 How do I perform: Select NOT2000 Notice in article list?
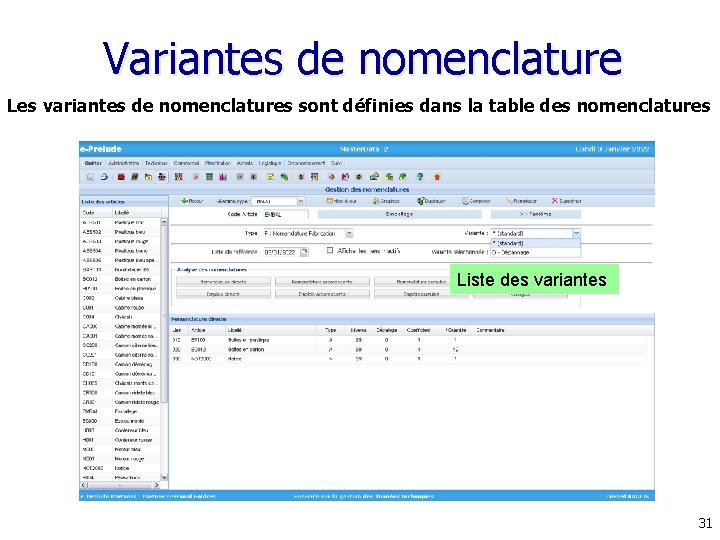pyautogui.click(x=120, y=468)
